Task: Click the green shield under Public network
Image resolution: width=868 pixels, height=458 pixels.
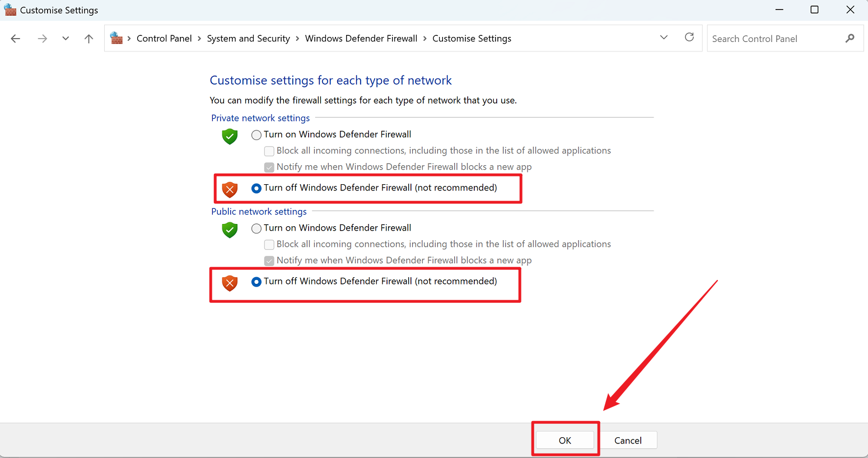Action: tap(230, 230)
